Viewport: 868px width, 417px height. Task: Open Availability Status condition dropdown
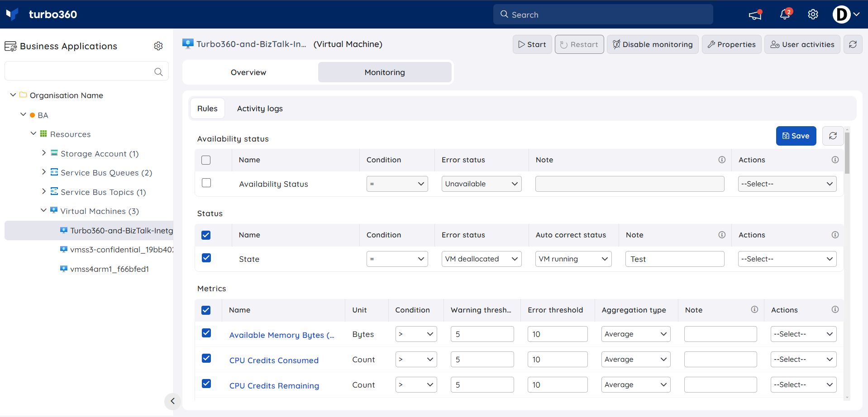[x=397, y=184]
